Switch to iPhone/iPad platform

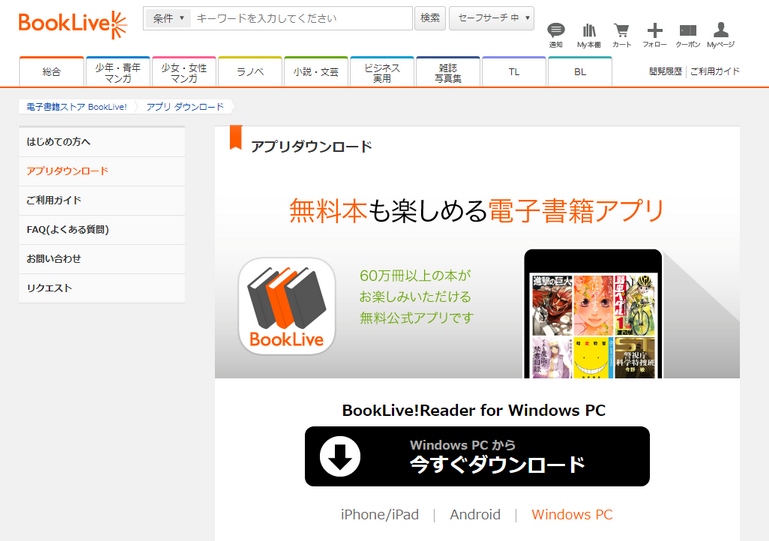click(380, 515)
